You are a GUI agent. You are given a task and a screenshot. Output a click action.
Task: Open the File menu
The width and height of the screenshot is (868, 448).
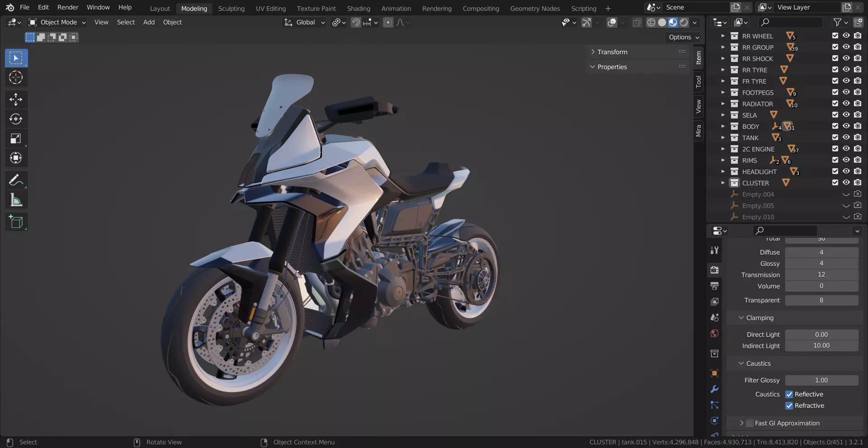click(x=25, y=7)
